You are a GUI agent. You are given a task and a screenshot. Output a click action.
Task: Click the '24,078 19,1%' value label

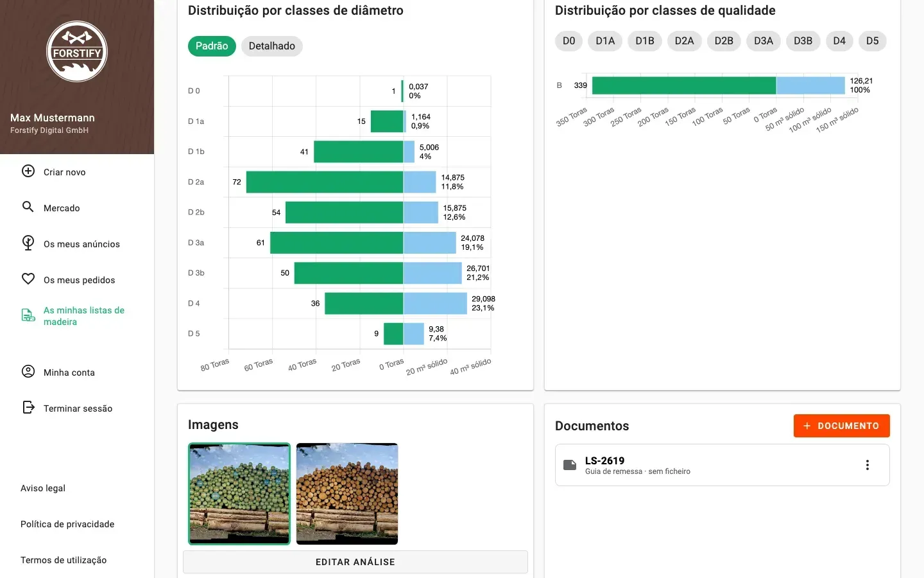point(473,243)
